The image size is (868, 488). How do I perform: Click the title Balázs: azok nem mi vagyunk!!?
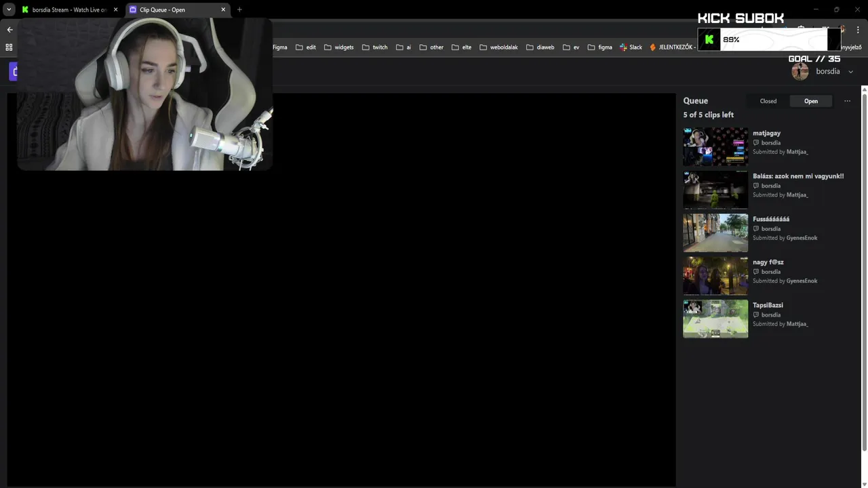798,176
